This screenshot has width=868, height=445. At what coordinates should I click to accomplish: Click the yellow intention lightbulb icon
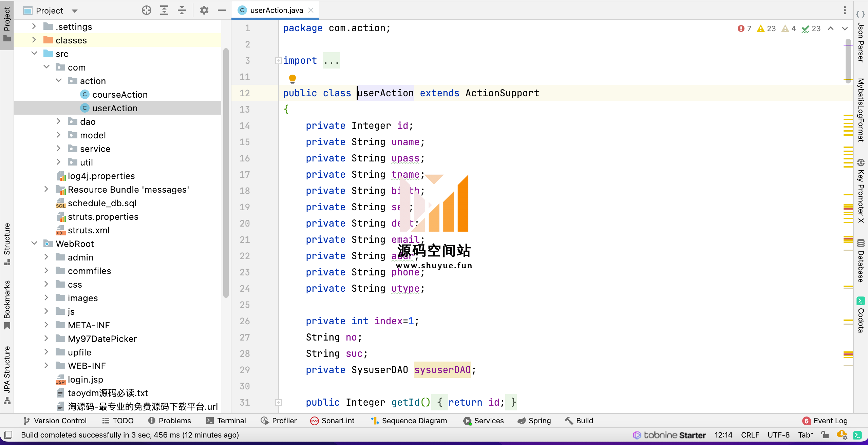tap(292, 79)
